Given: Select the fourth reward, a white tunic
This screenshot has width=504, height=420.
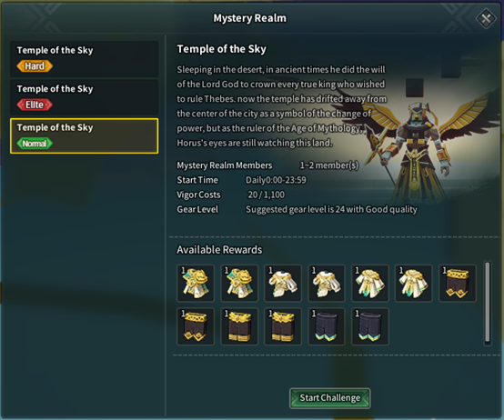Looking at the screenshot, I should 327,284.
